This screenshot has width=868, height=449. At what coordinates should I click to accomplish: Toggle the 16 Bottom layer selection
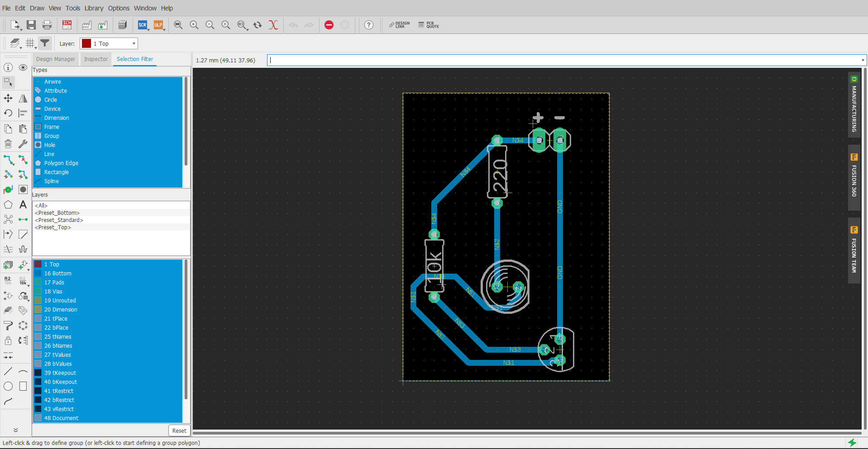tap(108, 273)
